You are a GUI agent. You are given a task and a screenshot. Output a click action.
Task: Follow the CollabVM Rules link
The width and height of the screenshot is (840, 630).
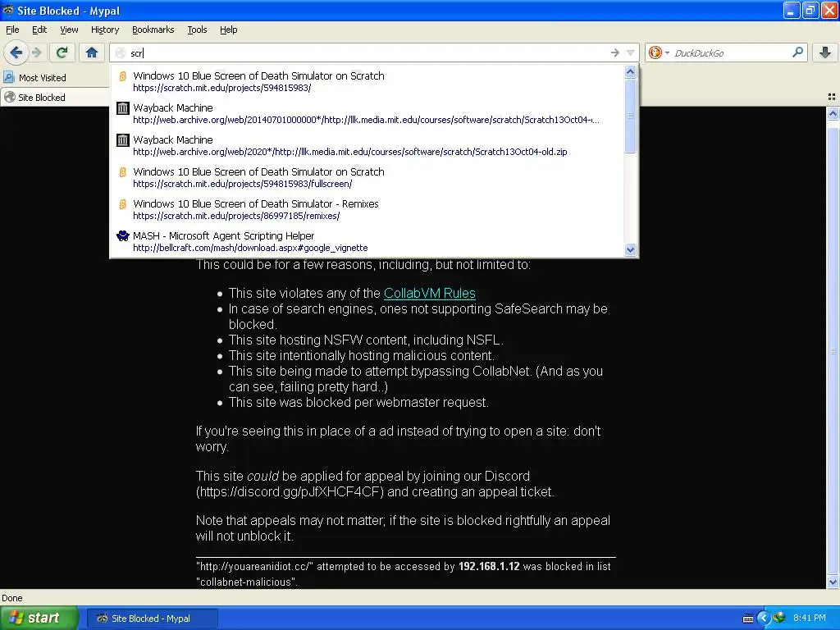coord(430,293)
